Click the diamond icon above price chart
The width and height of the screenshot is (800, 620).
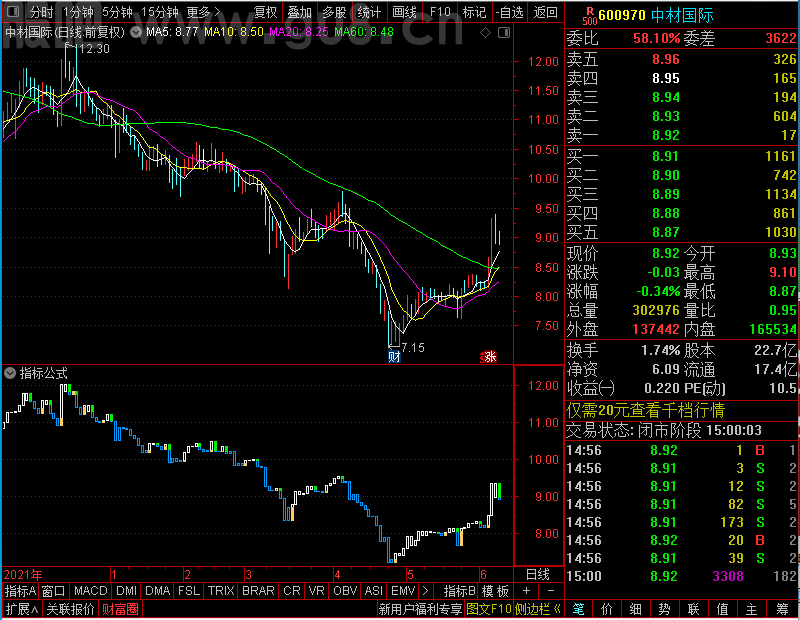(x=485, y=33)
